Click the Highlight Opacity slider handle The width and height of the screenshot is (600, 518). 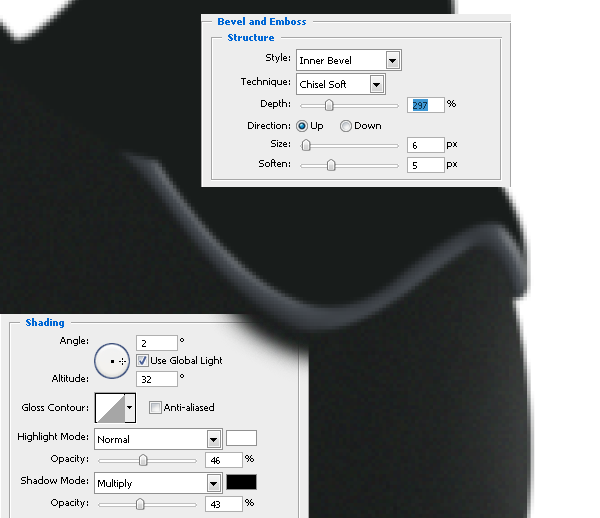143,460
